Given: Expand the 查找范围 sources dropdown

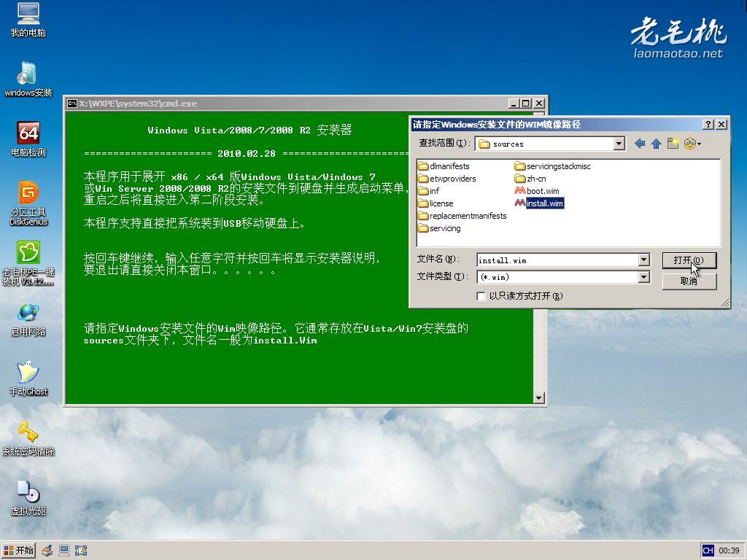Looking at the screenshot, I should (x=619, y=144).
